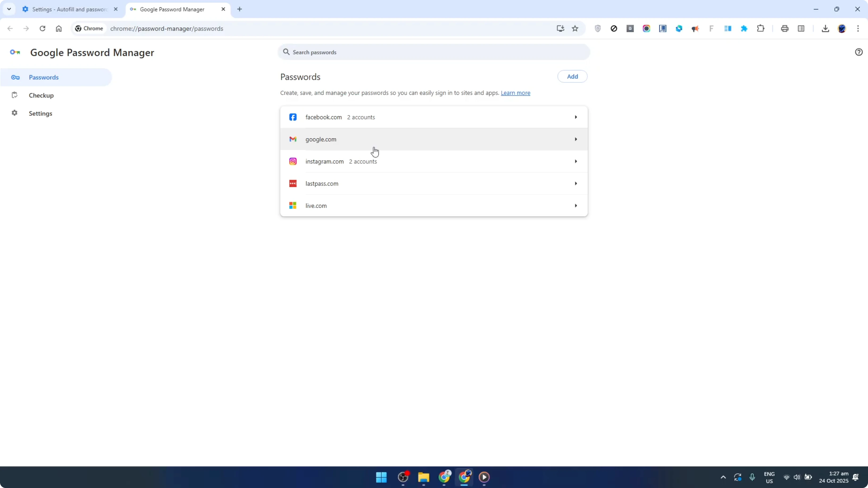Click the battery icon in system tray
The width and height of the screenshot is (868, 488).
pyautogui.click(x=808, y=477)
